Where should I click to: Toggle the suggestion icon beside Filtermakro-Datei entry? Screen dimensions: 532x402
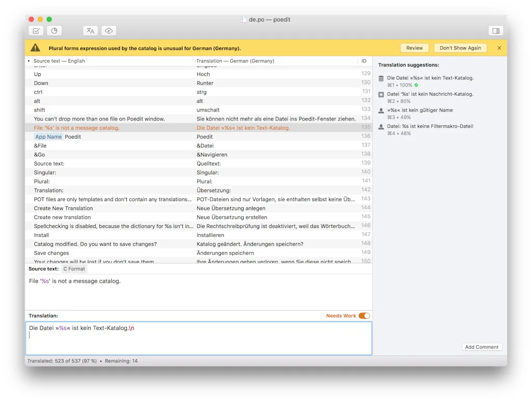point(382,126)
